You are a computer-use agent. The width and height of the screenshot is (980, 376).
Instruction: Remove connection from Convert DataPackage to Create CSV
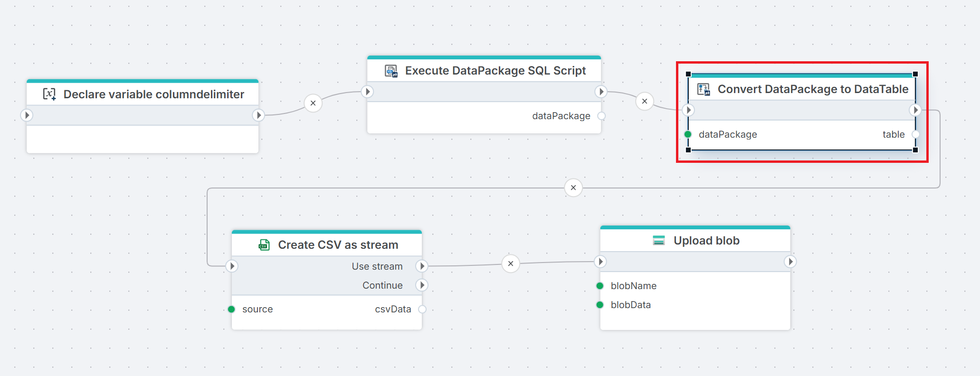pyautogui.click(x=573, y=188)
